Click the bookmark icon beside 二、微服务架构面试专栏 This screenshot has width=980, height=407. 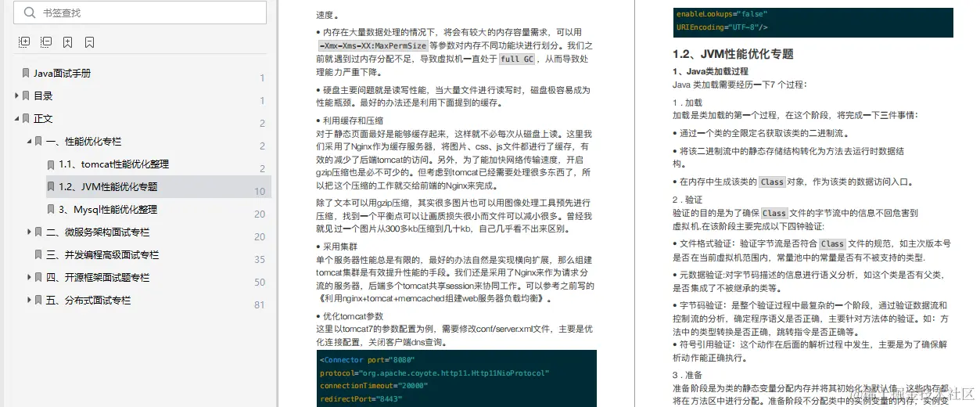(x=38, y=232)
